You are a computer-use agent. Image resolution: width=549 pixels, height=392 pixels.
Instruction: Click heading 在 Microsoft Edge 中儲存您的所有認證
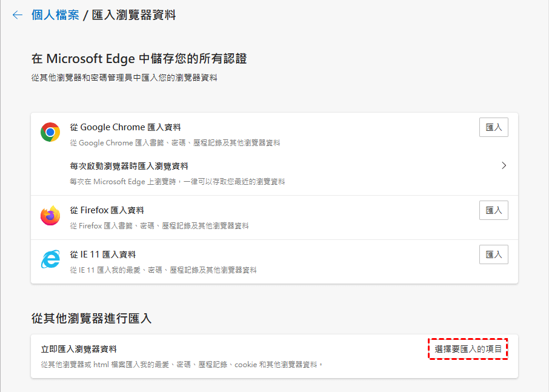point(139,58)
